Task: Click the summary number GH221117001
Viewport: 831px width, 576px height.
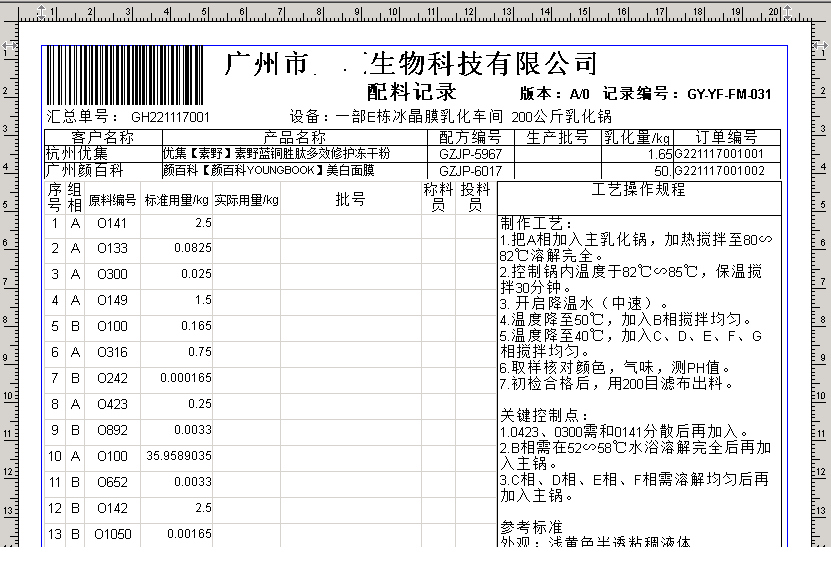Action: coord(170,117)
